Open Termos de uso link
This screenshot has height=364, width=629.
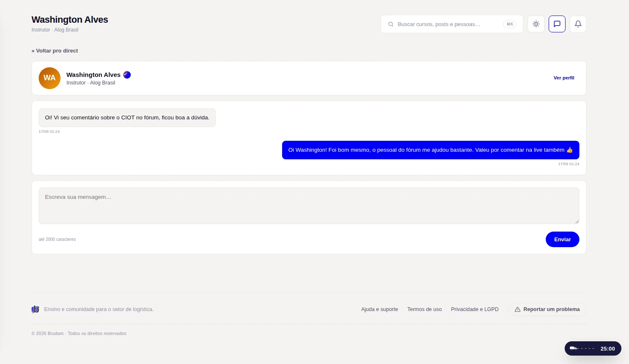pyautogui.click(x=424, y=309)
